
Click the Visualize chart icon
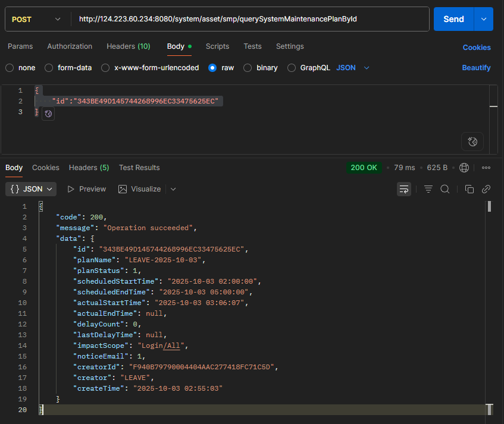[x=123, y=189]
